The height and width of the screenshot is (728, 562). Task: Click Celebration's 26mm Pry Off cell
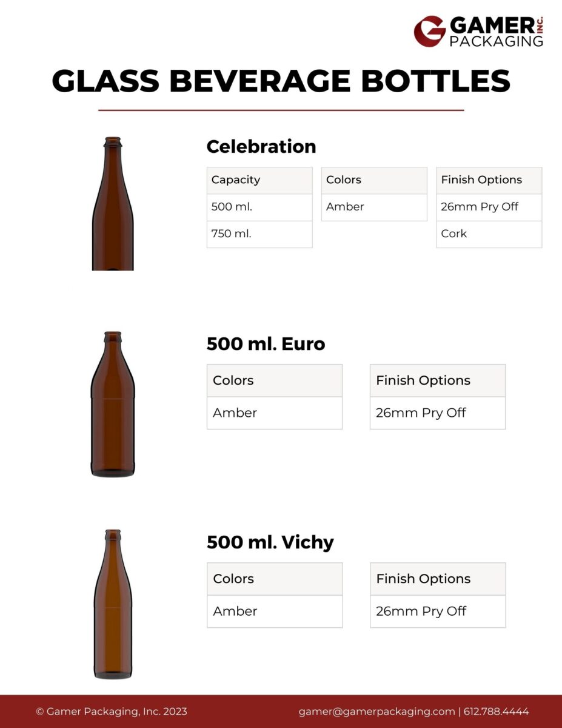489,207
